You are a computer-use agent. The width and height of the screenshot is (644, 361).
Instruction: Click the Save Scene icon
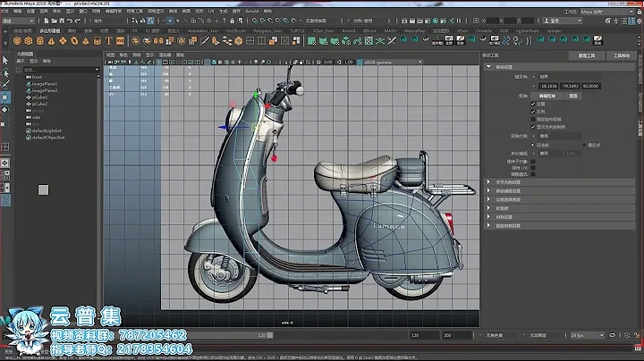click(x=62, y=21)
